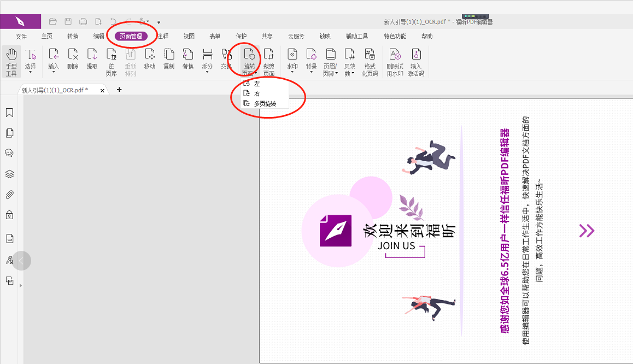Click the 提取 extract pages icon
Viewport: 633px width, 364px height.
click(x=92, y=57)
